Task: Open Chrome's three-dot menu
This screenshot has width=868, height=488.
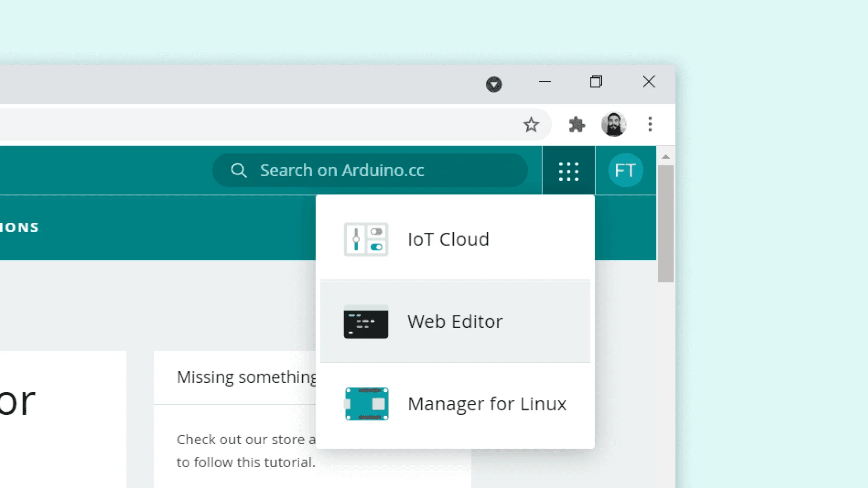Action: coord(650,124)
